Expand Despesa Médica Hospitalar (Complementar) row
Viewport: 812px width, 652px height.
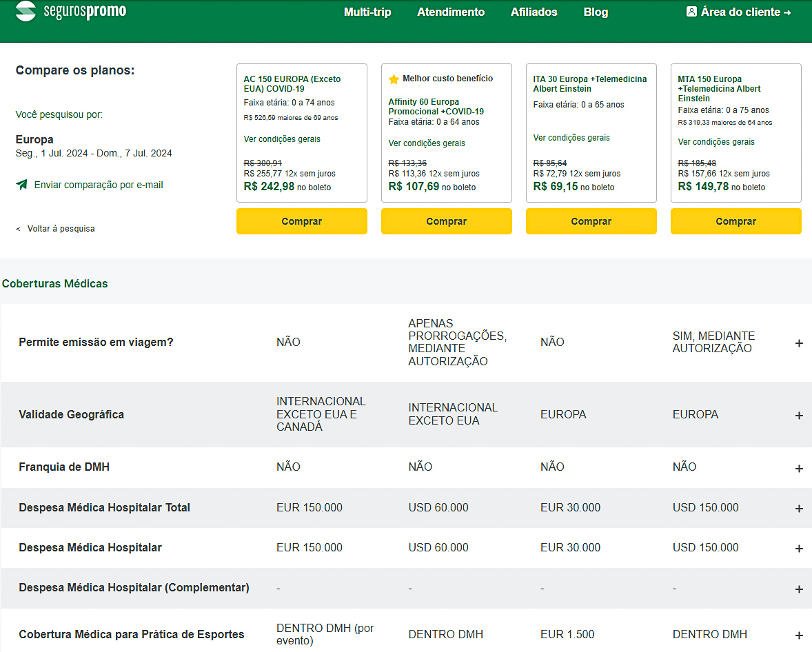[x=799, y=589]
